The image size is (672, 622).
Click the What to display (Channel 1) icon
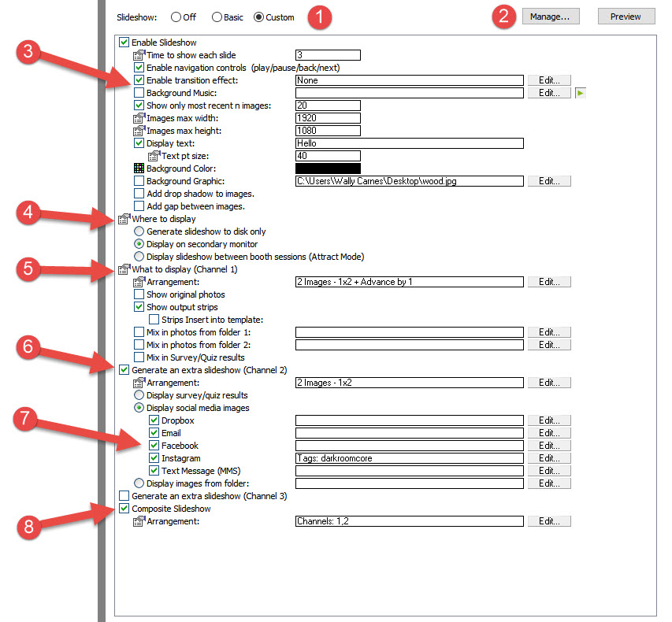(x=124, y=269)
